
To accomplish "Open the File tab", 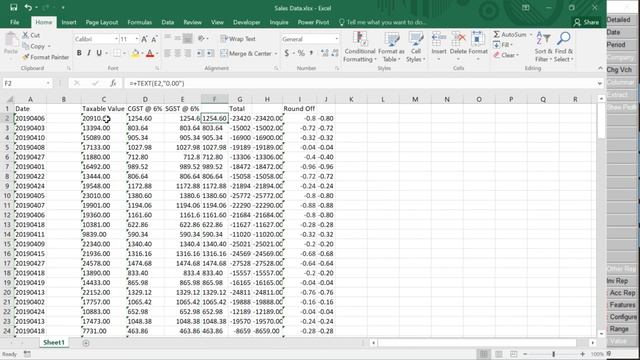I will click(14, 22).
